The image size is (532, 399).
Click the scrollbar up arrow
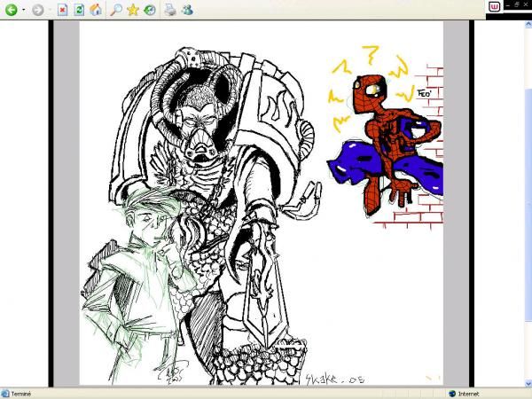pyautogui.click(x=528, y=24)
